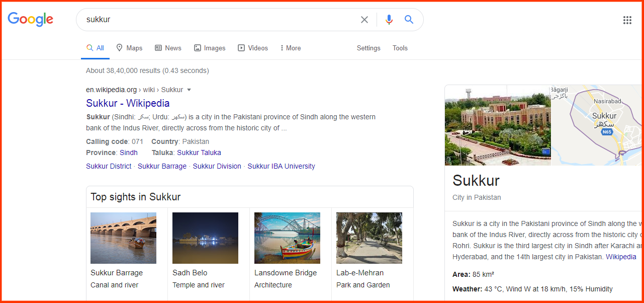Follow the Sukkur Taluka link

click(199, 153)
